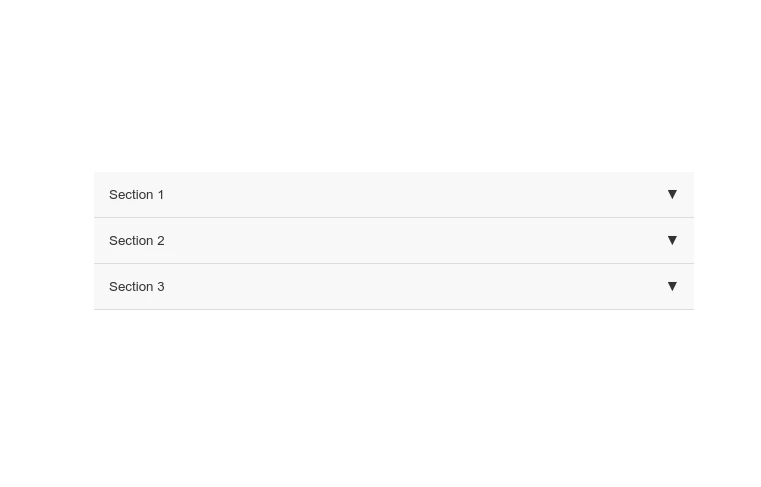761x487 pixels.
Task: Click the arrow icon for Section 1
Action: coord(672,194)
